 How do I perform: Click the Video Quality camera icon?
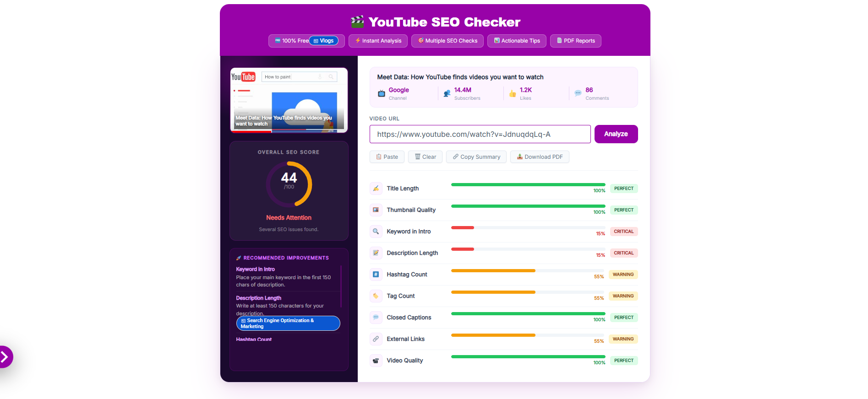(376, 361)
